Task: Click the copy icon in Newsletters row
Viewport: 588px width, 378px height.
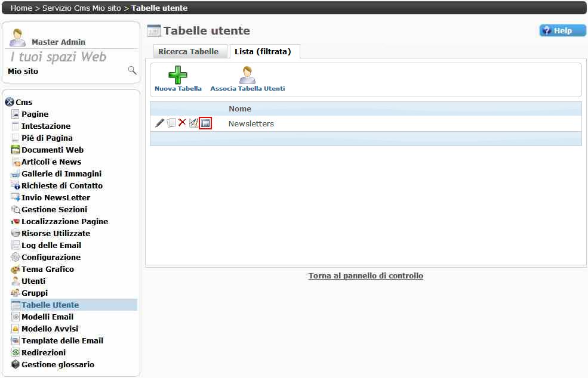Action: click(171, 123)
